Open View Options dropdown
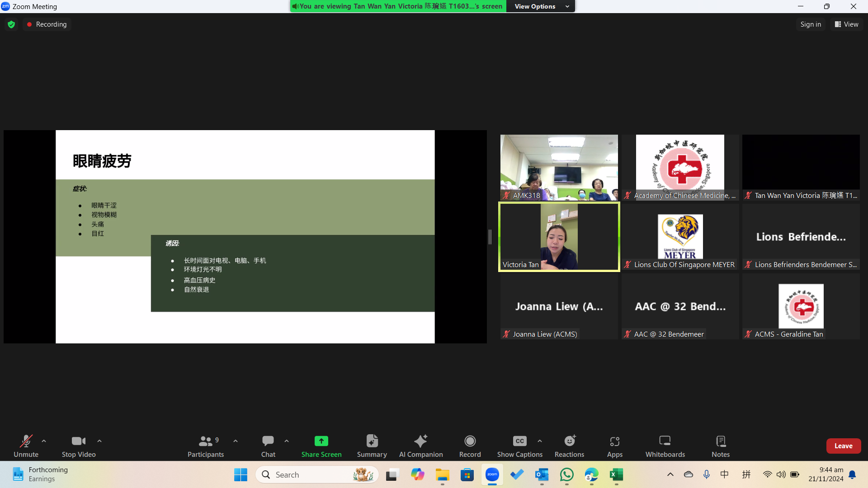The width and height of the screenshot is (868, 488). click(x=541, y=6)
